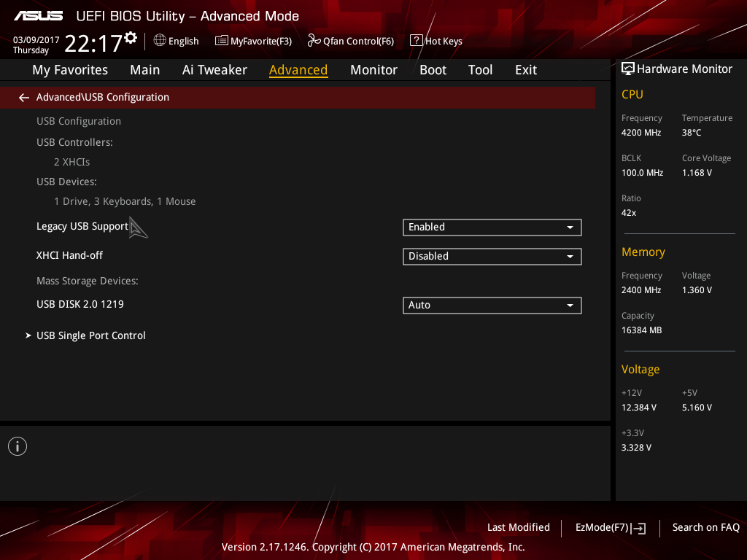Click the Version 2.17.1246 copyright text

(x=373, y=547)
